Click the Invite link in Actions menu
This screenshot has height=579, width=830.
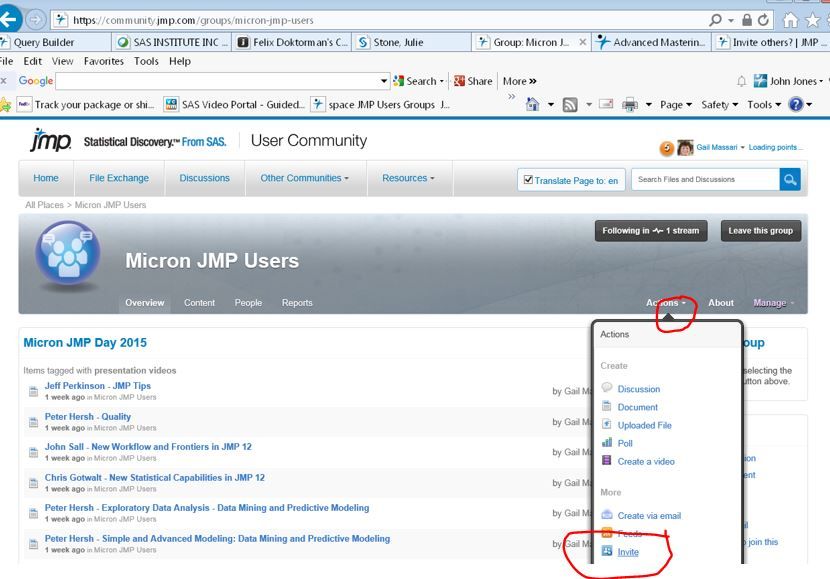pyautogui.click(x=628, y=552)
